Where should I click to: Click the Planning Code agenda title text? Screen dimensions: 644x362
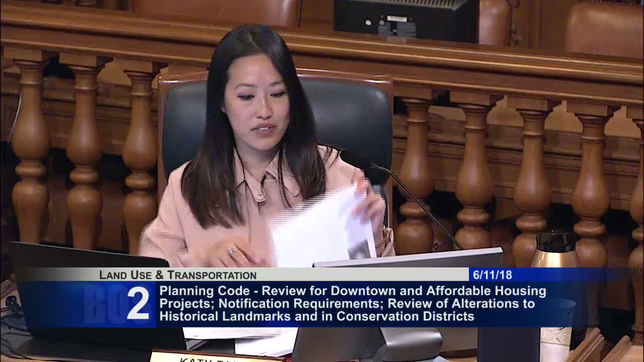[352, 304]
